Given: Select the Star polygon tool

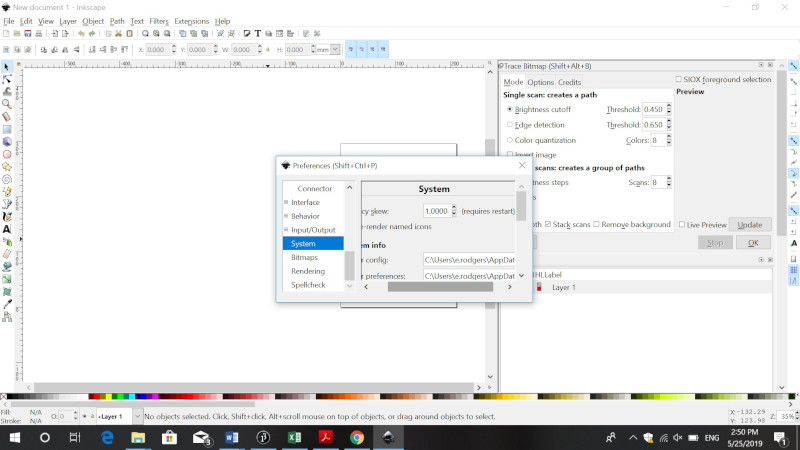Looking at the screenshot, I should pos(7,167).
